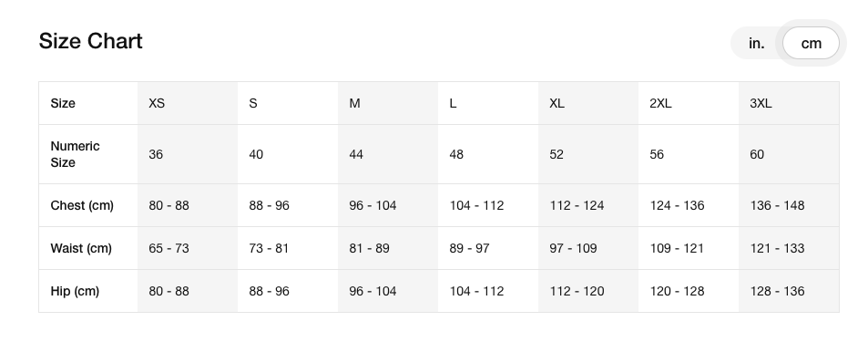Switch units to inches with the in. toggle
This screenshot has height=342, width=868.
(756, 43)
